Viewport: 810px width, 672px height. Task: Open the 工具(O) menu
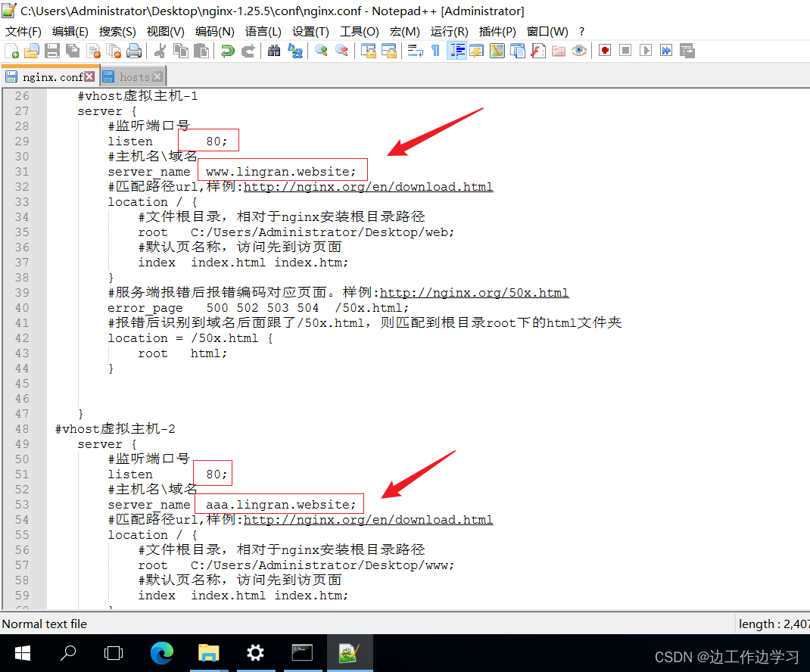(x=359, y=32)
